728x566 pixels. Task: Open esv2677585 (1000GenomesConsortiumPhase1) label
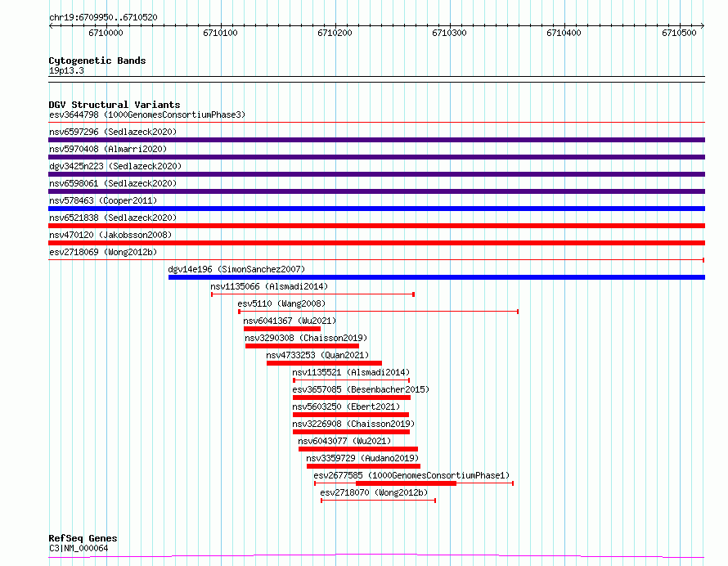point(411,475)
